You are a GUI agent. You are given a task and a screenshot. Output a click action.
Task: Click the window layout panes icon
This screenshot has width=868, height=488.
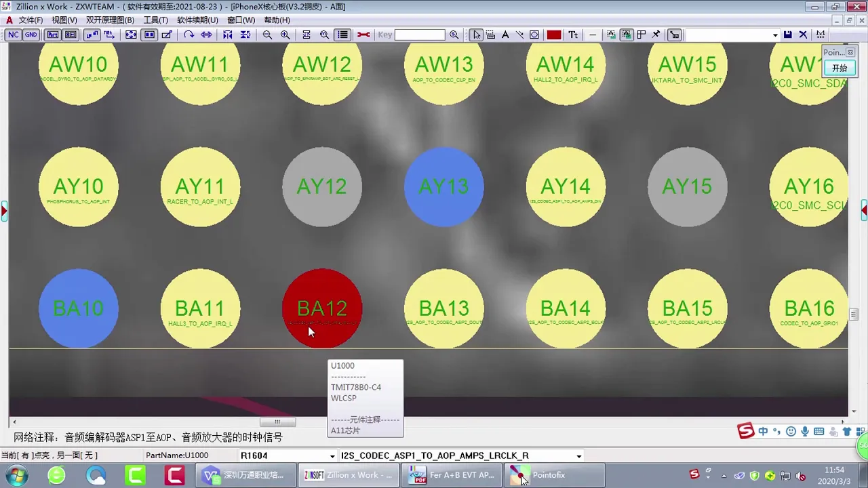[x=641, y=35]
